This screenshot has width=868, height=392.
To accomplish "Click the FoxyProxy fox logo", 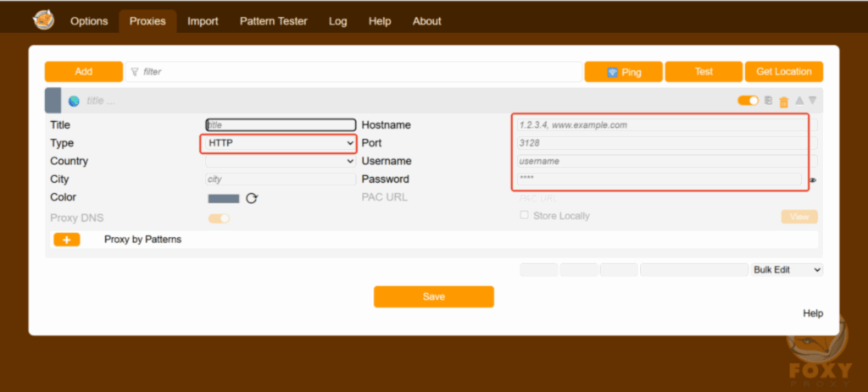I will [44, 20].
